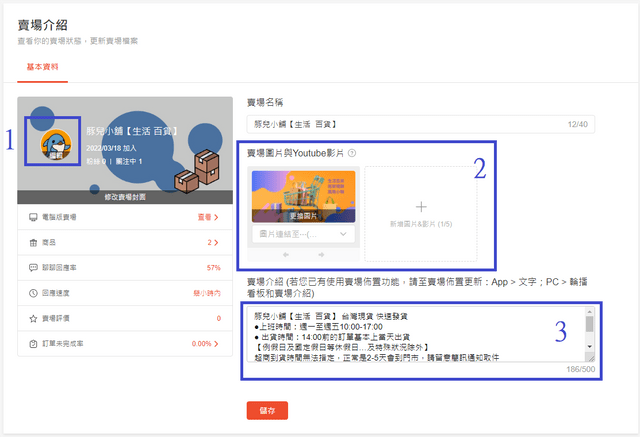Open the 圖片連結至 dropdown
640x437 pixels.
pos(303,234)
